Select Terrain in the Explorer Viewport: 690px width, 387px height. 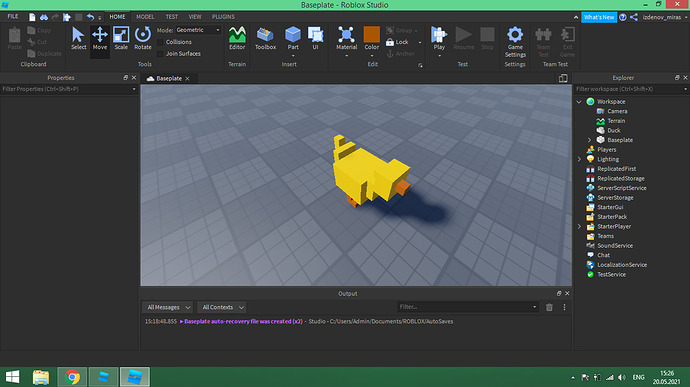tap(616, 121)
